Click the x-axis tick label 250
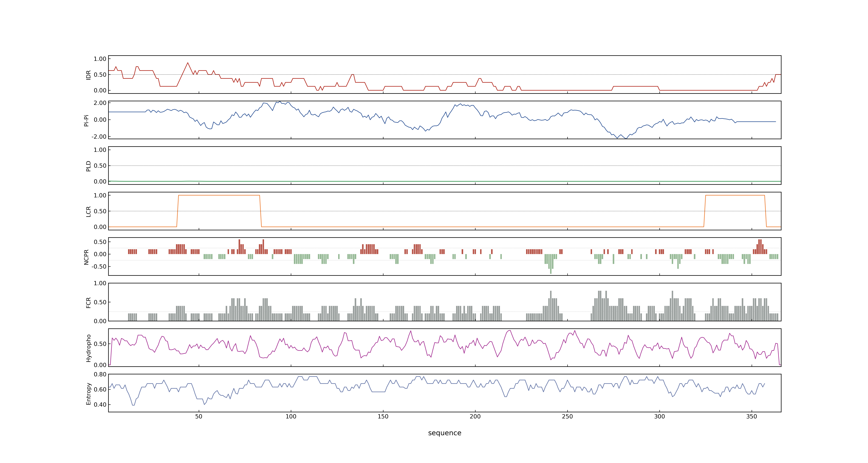868x463 pixels. 567,416
